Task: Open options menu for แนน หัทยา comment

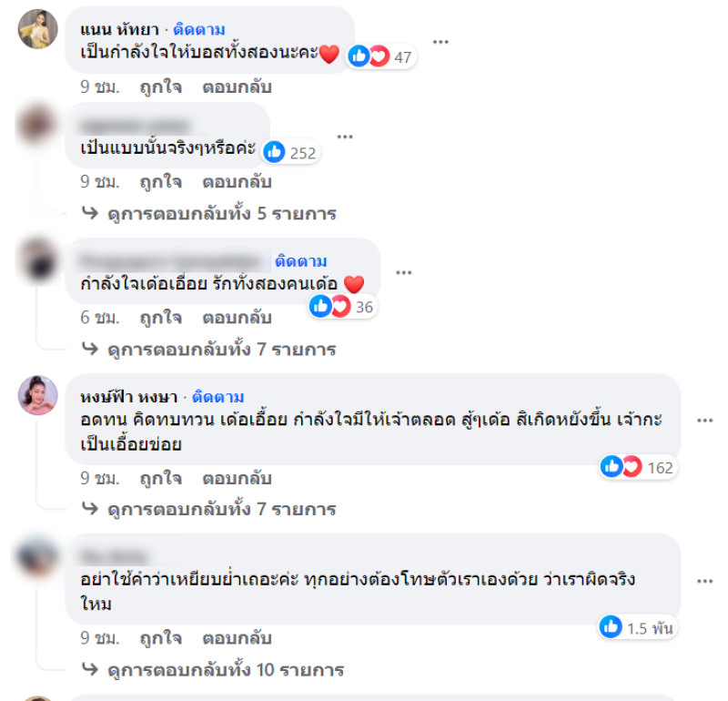Action: 440,42
